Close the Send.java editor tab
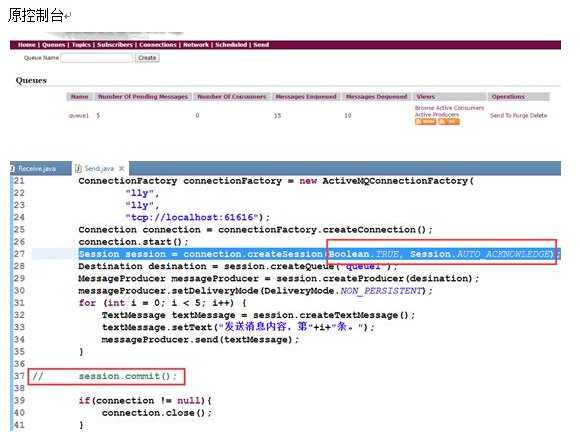This screenshot has width=580, height=441. [121, 168]
